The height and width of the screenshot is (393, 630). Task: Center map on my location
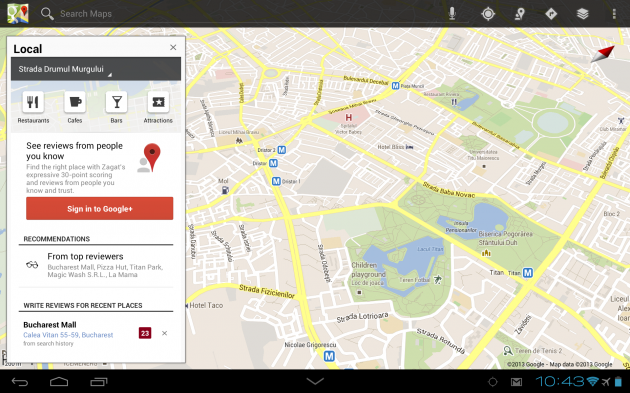pyautogui.click(x=488, y=14)
